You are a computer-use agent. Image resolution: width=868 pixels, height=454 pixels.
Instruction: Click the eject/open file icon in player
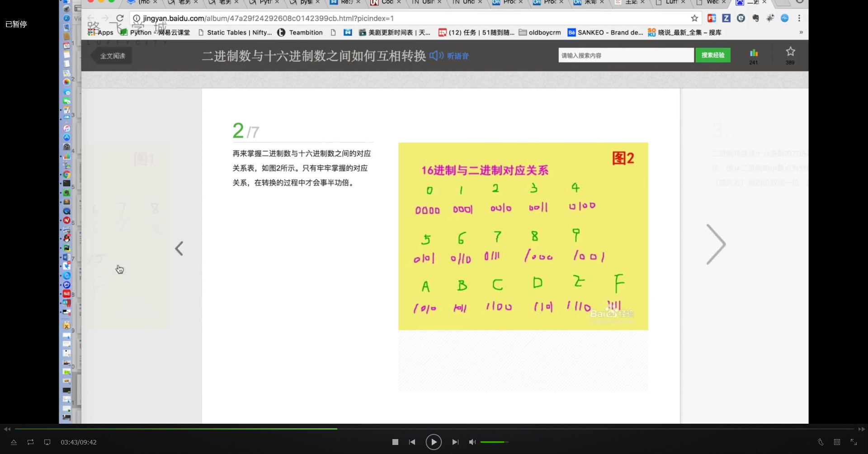pos(14,442)
